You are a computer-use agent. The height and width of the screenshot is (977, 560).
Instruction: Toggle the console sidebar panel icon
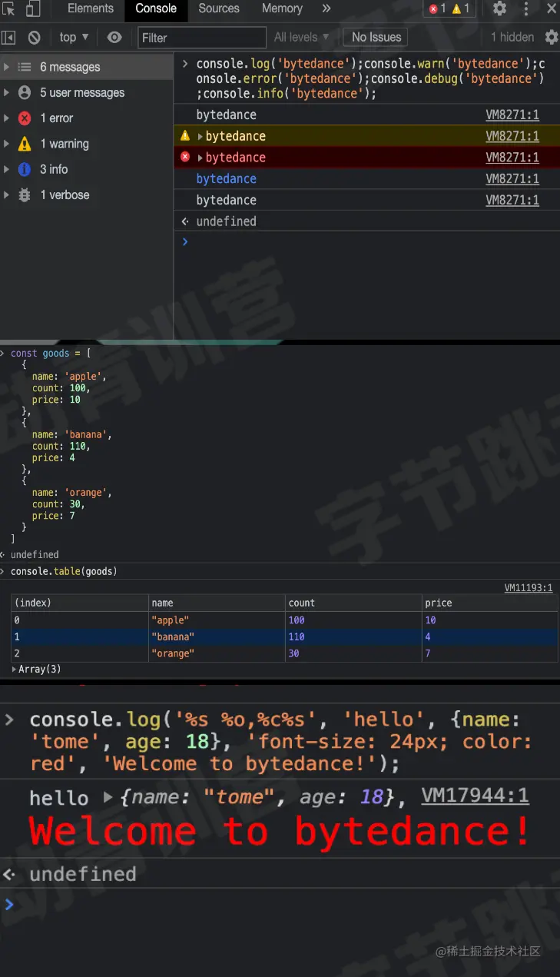[8, 37]
